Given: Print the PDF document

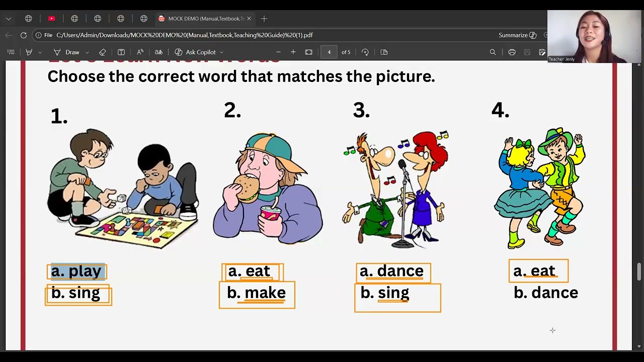Looking at the screenshot, I should click(512, 52).
